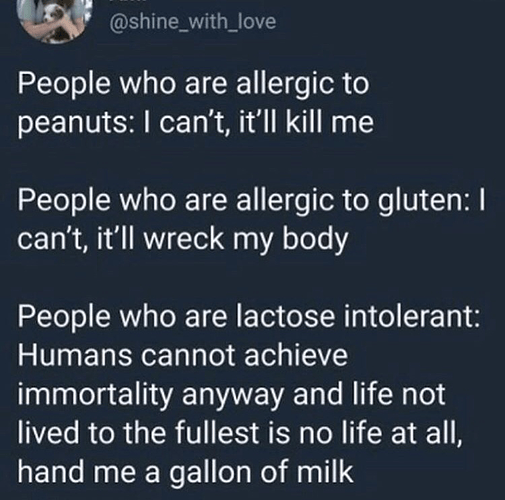Open the @shine_with_love profile handle
Viewport: 505px width, 500px height.
point(192,22)
